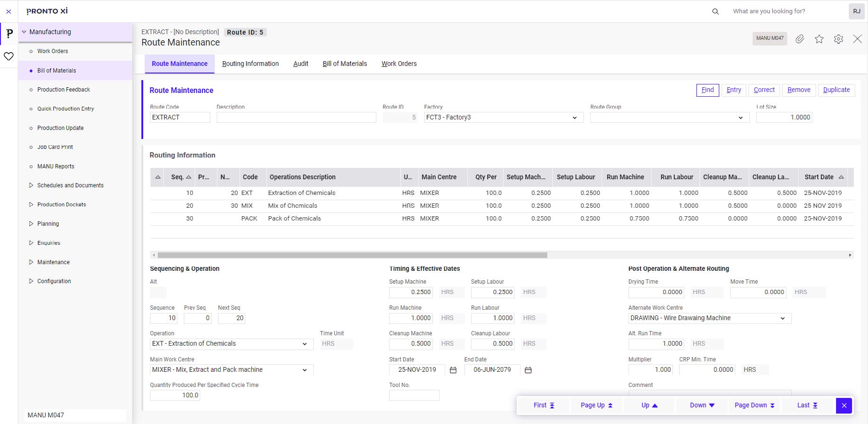Open End Date calendar picker
The image size is (868, 424).
(x=528, y=370)
